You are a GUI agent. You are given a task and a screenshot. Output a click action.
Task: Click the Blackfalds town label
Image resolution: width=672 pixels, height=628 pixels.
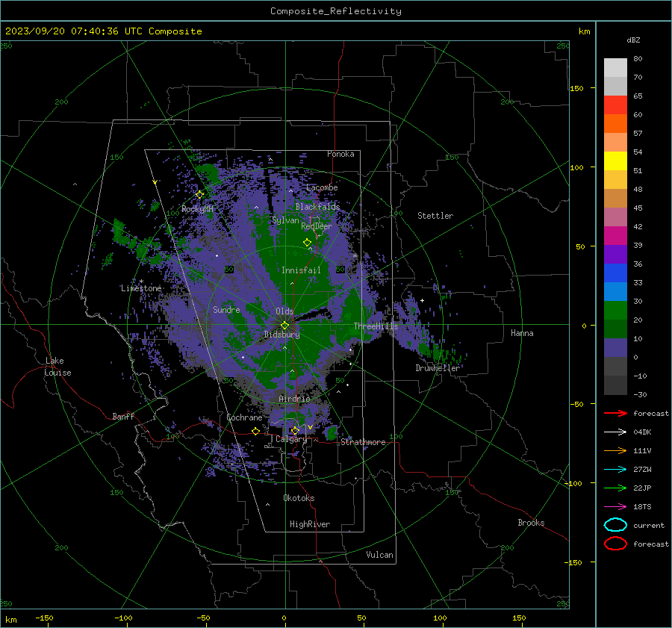point(317,207)
